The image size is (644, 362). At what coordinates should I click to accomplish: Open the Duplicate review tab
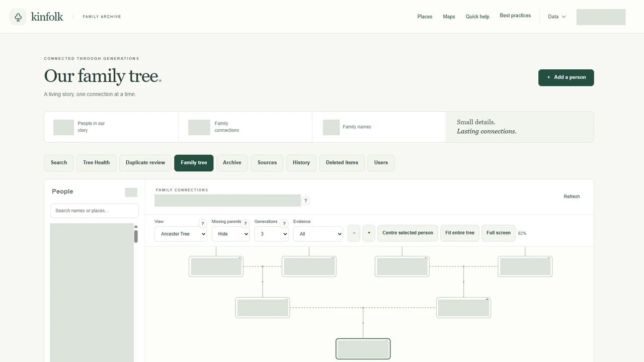[x=145, y=163]
